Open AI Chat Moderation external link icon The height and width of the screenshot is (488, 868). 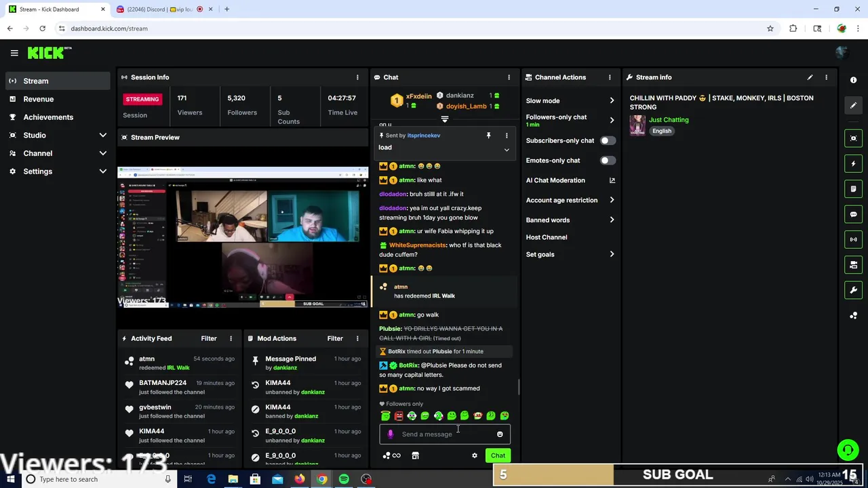(612, 180)
